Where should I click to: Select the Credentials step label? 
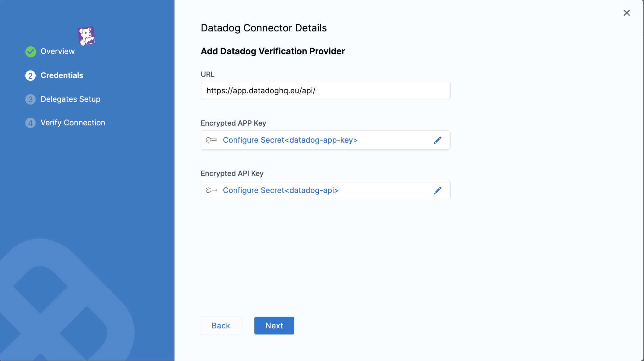(62, 75)
